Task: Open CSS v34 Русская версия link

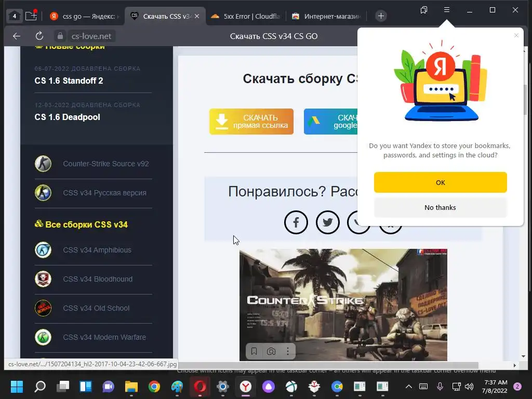Action: pos(104,193)
